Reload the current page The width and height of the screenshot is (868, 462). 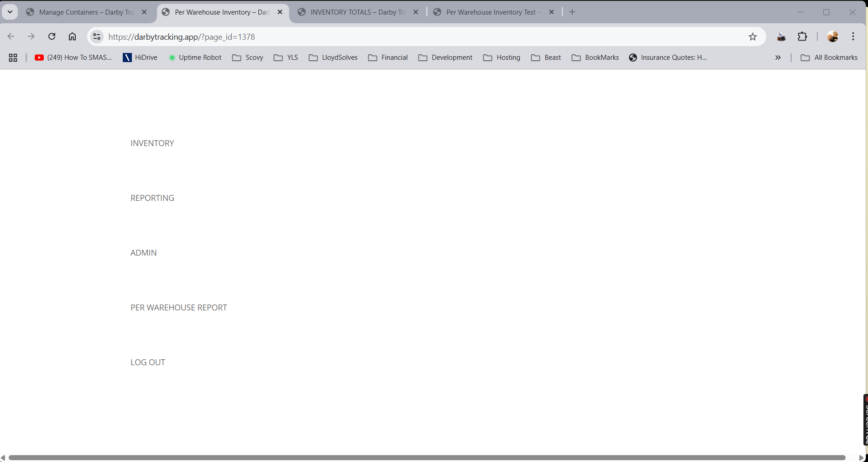52,37
